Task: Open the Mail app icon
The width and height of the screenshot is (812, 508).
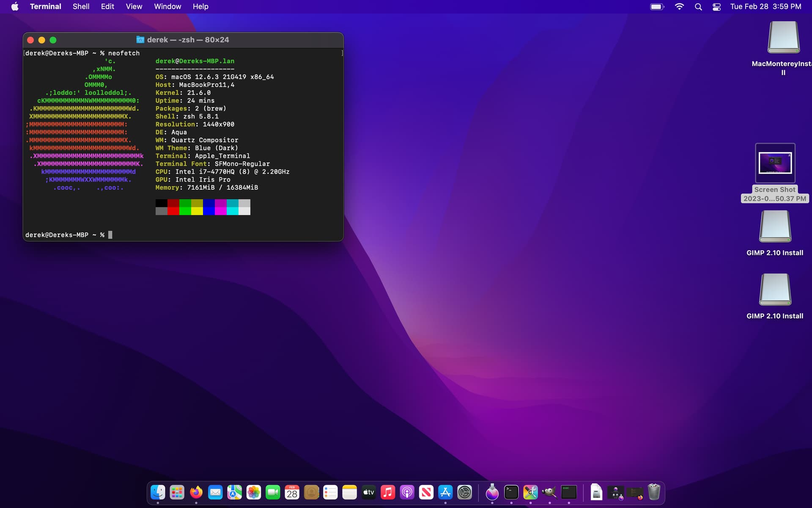Action: [215, 492]
